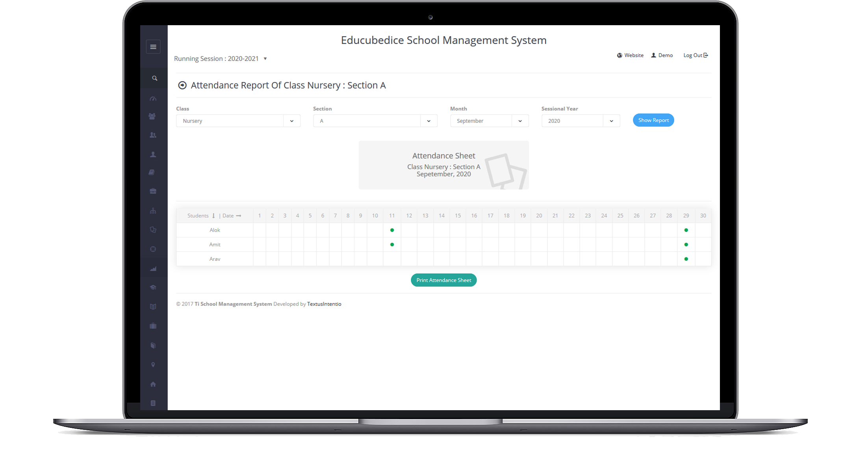Click date column header 1
The width and height of the screenshot is (868, 459).
pyautogui.click(x=260, y=216)
